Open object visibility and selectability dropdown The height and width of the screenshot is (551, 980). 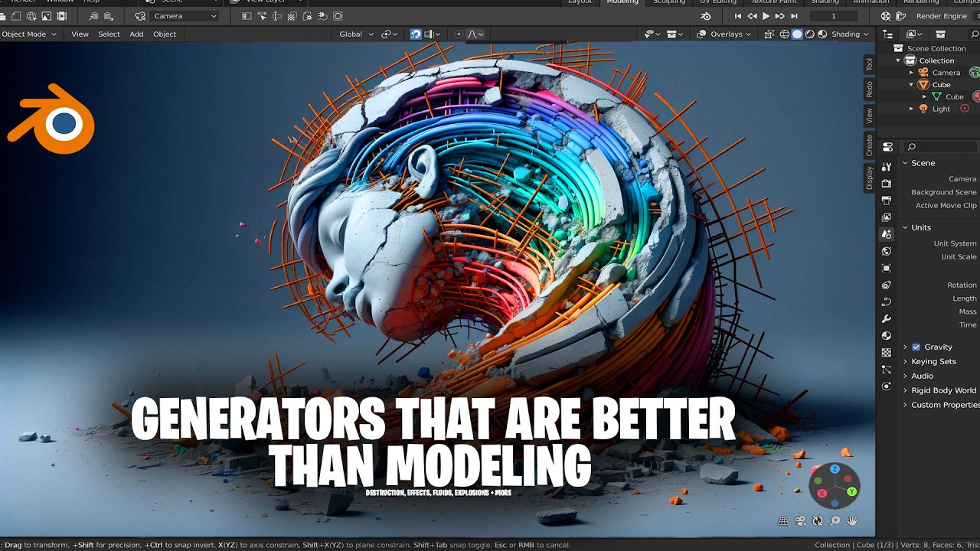652,34
